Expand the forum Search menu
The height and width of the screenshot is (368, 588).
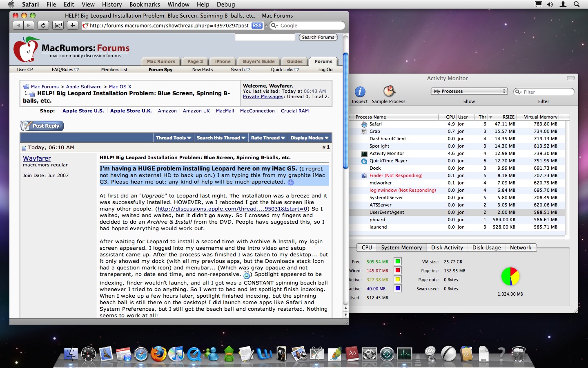pyautogui.click(x=241, y=70)
